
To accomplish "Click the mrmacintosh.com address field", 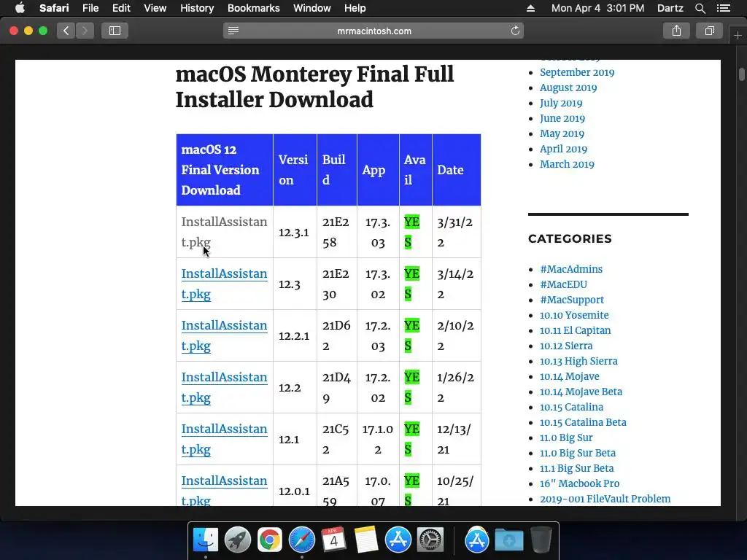I will 373,31.
